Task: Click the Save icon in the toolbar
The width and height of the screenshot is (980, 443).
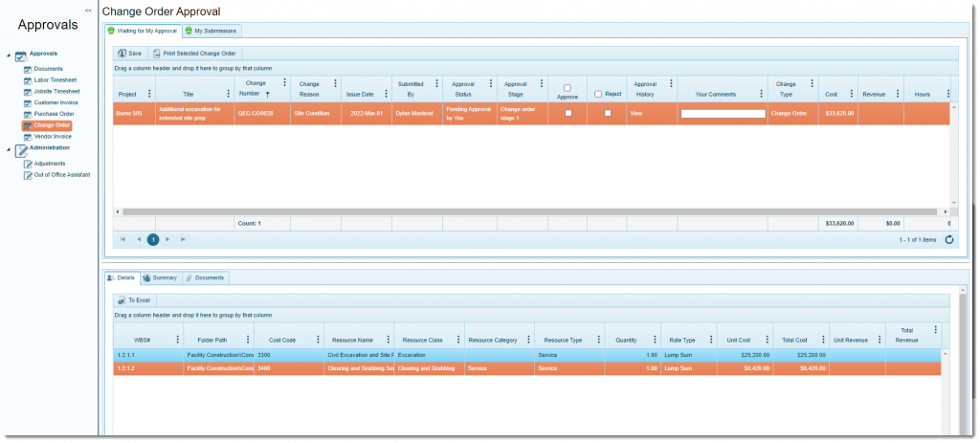Action: point(122,54)
